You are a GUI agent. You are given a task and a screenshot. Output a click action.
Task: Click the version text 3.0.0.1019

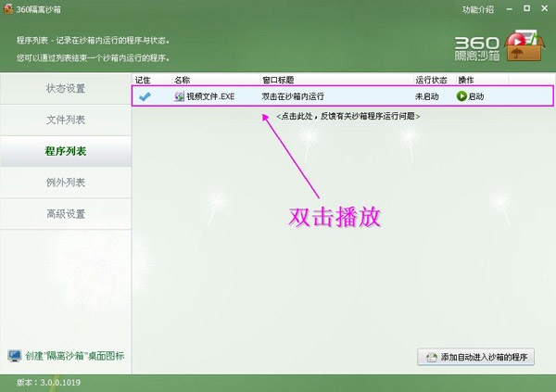tap(60, 383)
